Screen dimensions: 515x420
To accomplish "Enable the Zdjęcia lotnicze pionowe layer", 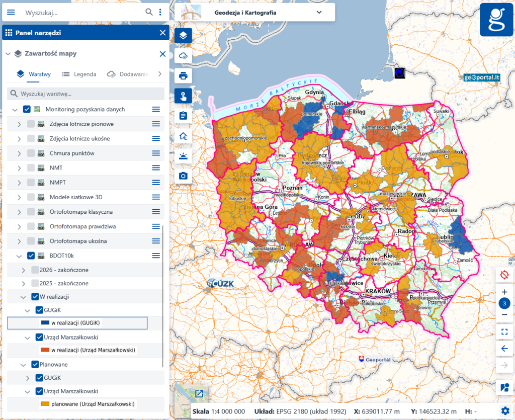I will click(31, 124).
